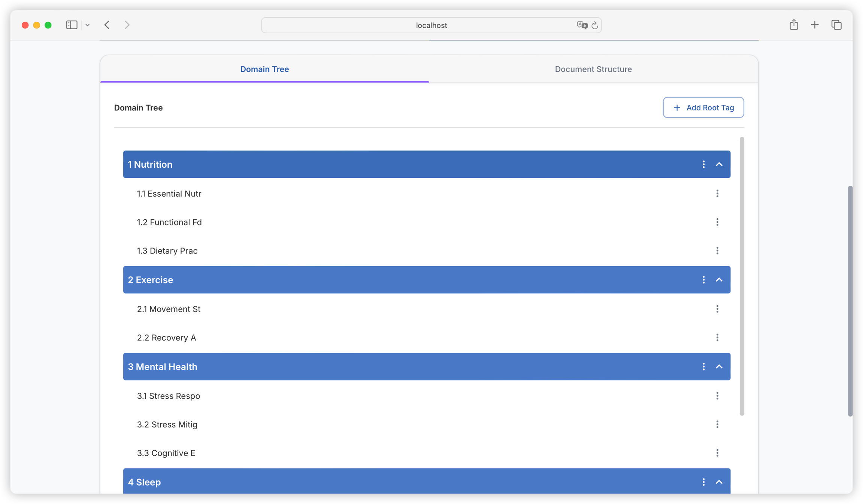Collapse the 1 Nutrition section
This screenshot has height=504, width=863.
point(719,164)
